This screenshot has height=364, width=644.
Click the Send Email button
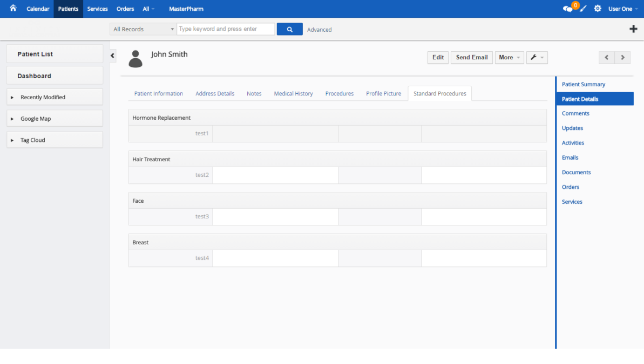tap(471, 57)
